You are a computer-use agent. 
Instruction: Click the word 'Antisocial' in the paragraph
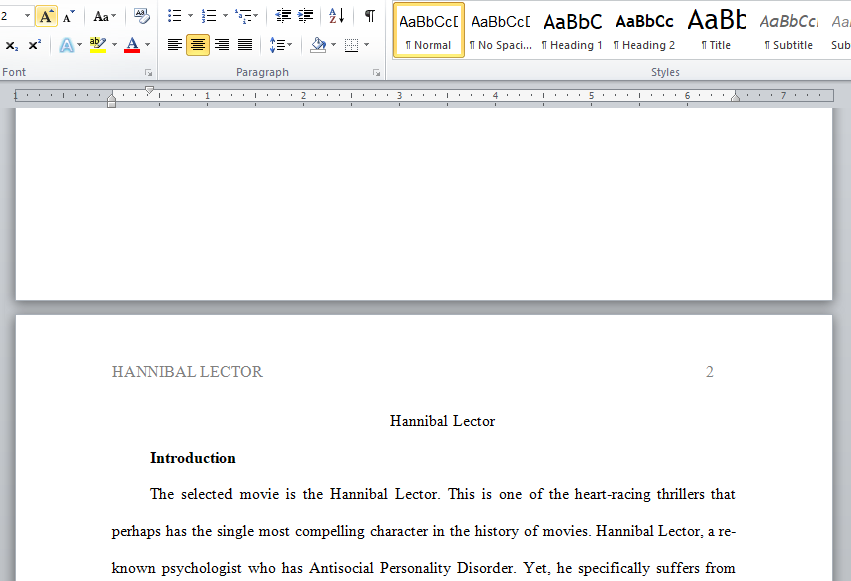(342, 568)
